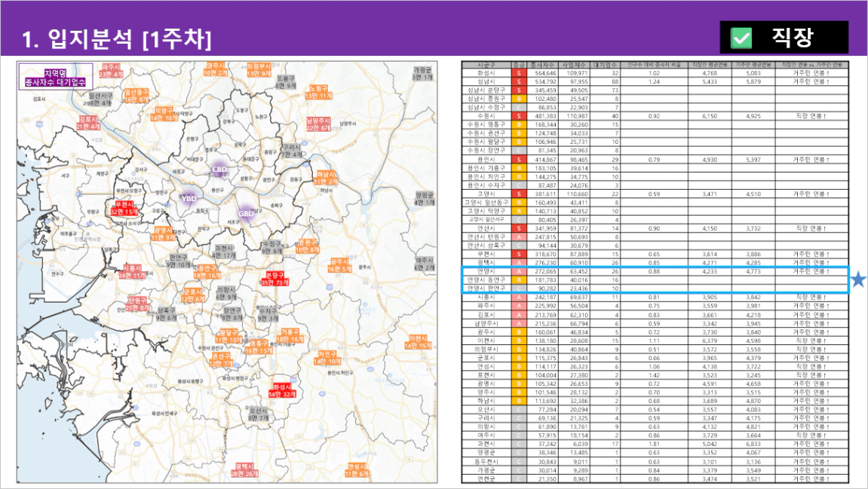Click the CBD purple marker on the map
The image size is (868, 489).
[x=219, y=170]
